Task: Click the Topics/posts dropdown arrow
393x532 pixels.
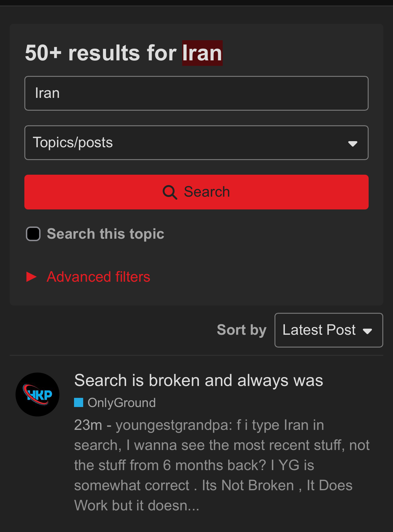Action: tap(353, 144)
